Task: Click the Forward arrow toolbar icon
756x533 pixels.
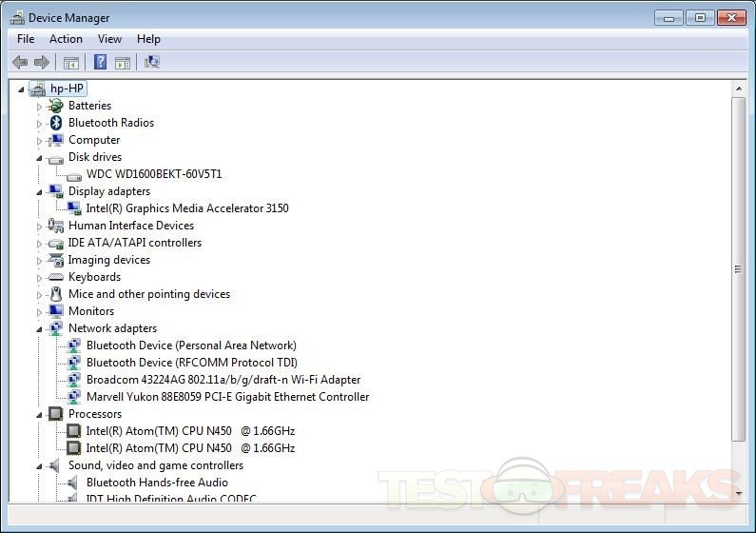Action: click(x=42, y=63)
